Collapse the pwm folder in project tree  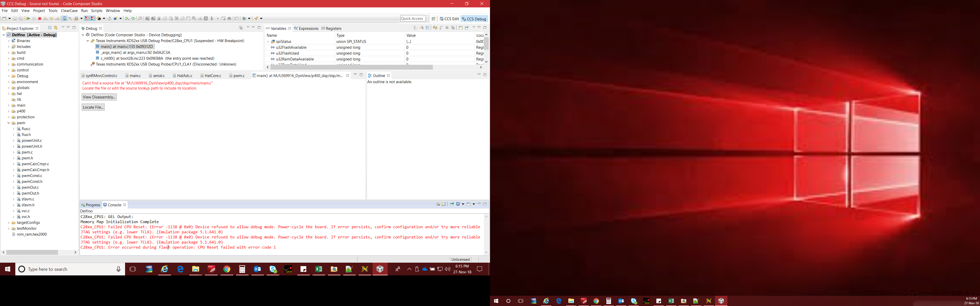[x=8, y=123]
